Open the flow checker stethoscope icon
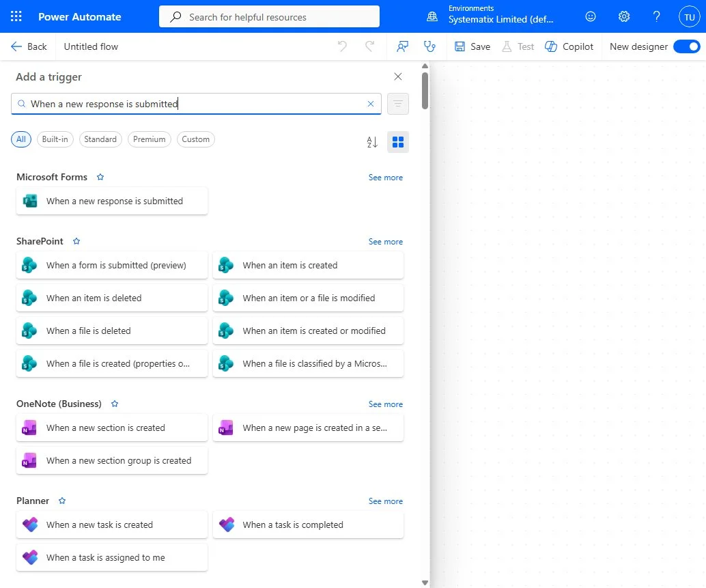 [429, 46]
